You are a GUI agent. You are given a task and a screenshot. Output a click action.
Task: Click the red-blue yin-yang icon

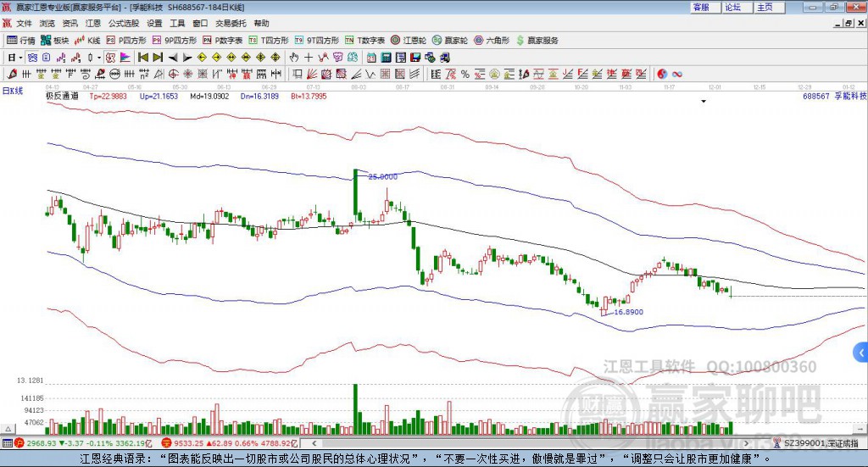[662, 74]
